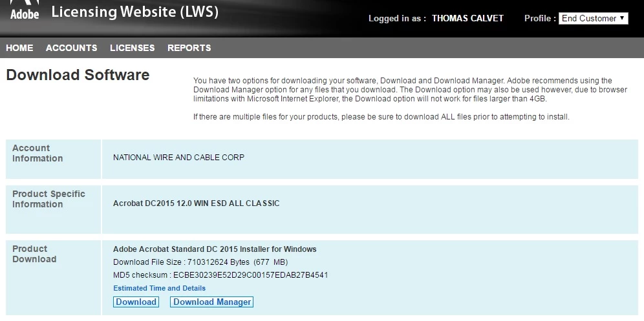Open the Profile dropdown showing End Customer
This screenshot has width=644, height=321.
pyautogui.click(x=593, y=19)
